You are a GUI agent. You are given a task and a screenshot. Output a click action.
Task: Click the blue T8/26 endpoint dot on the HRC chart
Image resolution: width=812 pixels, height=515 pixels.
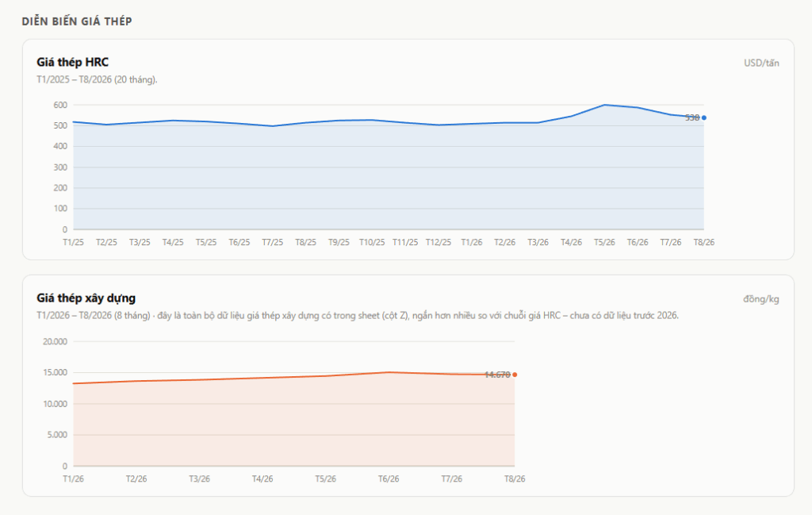(x=704, y=117)
